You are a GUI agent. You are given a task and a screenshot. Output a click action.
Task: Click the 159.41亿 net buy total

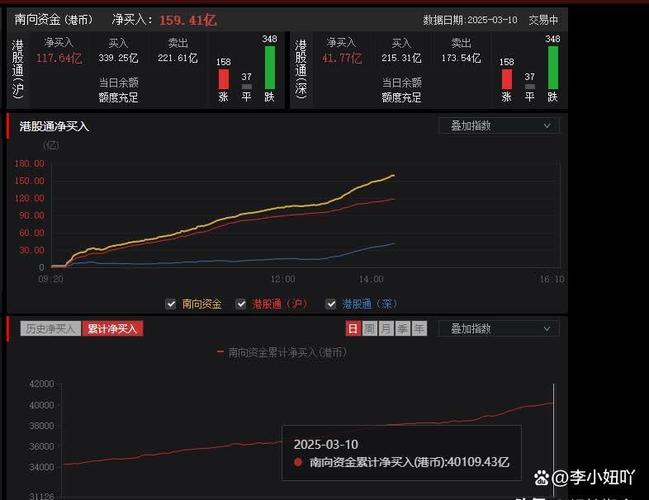(x=188, y=20)
